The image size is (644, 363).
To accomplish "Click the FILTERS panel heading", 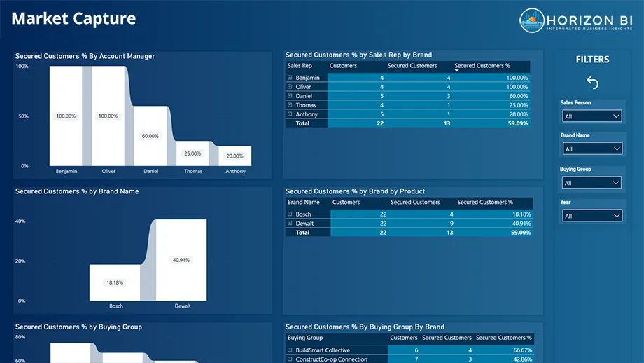I will [592, 60].
